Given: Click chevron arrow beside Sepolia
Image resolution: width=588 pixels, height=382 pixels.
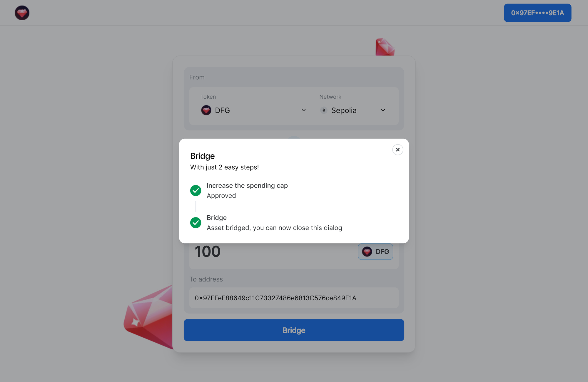Looking at the screenshot, I should point(383,110).
